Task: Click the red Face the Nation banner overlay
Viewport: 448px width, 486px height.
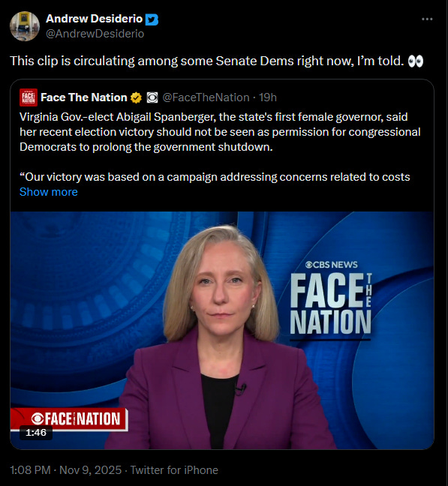Action: coord(69,418)
